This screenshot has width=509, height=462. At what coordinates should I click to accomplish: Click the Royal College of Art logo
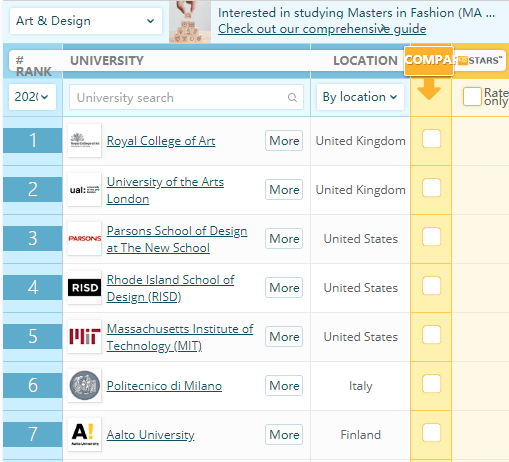pyautogui.click(x=85, y=140)
